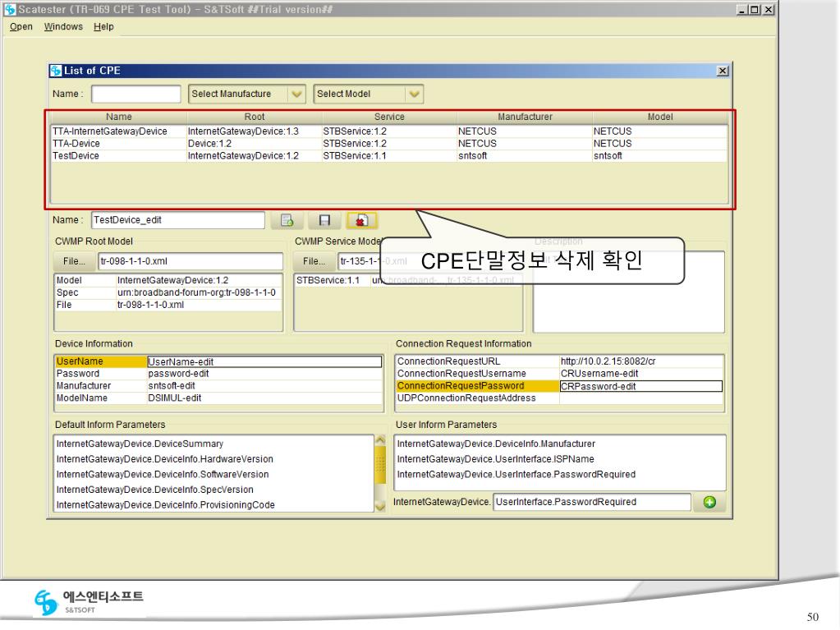The width and height of the screenshot is (840, 630).
Task: Select the ConnectionRequestPassword label
Action: point(477,386)
